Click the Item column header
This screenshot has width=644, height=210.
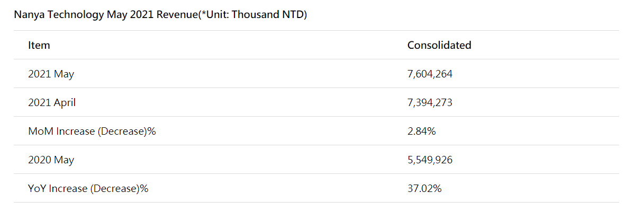click(39, 45)
